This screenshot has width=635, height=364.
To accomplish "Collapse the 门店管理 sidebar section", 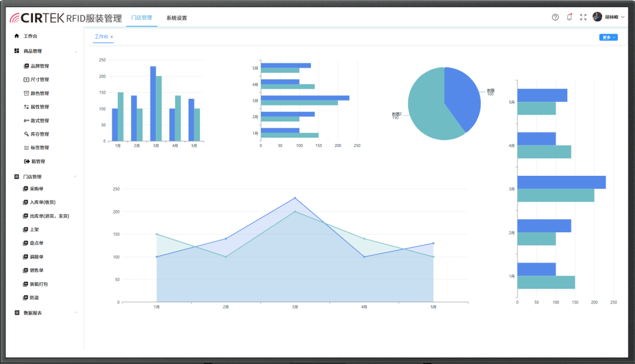I will point(76,177).
